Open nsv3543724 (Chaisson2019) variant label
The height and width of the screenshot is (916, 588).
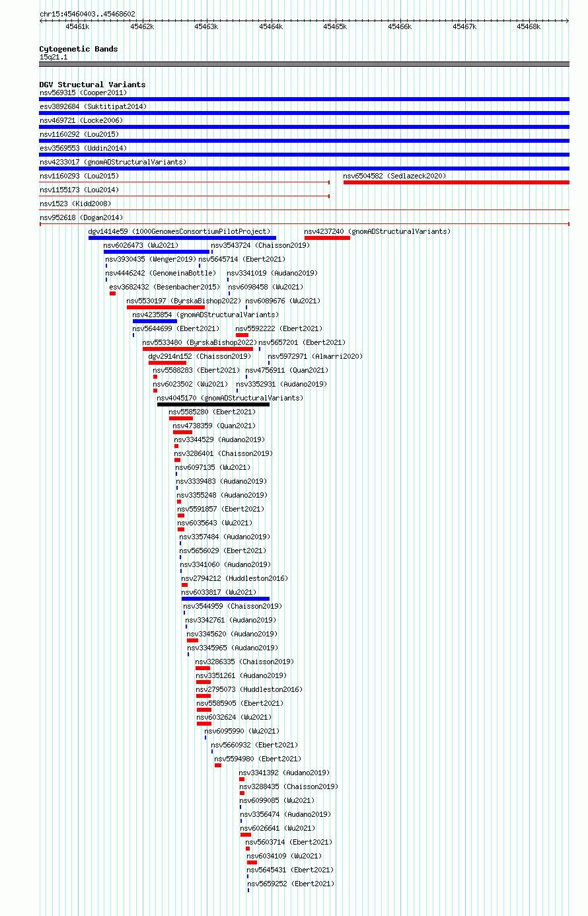point(260,246)
